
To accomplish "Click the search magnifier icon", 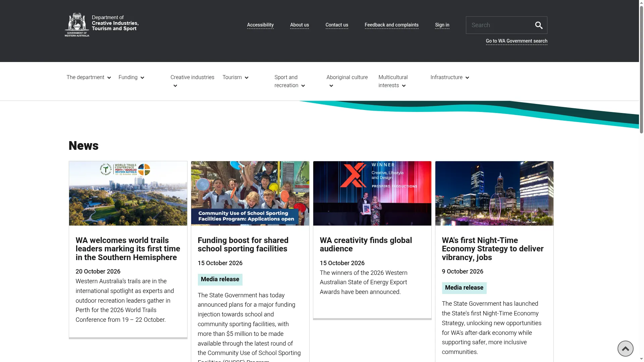I will [x=539, y=25].
